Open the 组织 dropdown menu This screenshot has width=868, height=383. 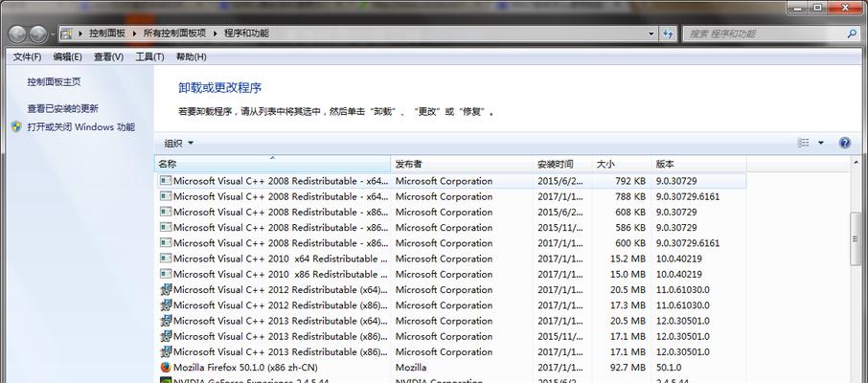pos(179,143)
